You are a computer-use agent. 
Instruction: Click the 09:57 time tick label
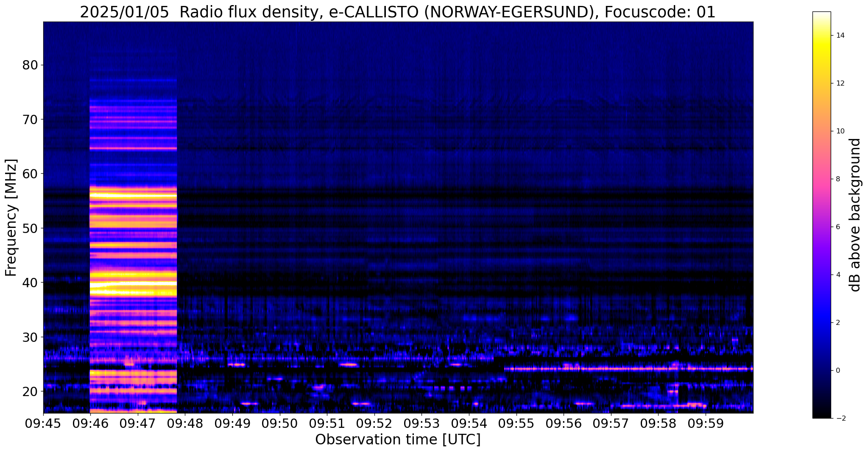point(611,424)
